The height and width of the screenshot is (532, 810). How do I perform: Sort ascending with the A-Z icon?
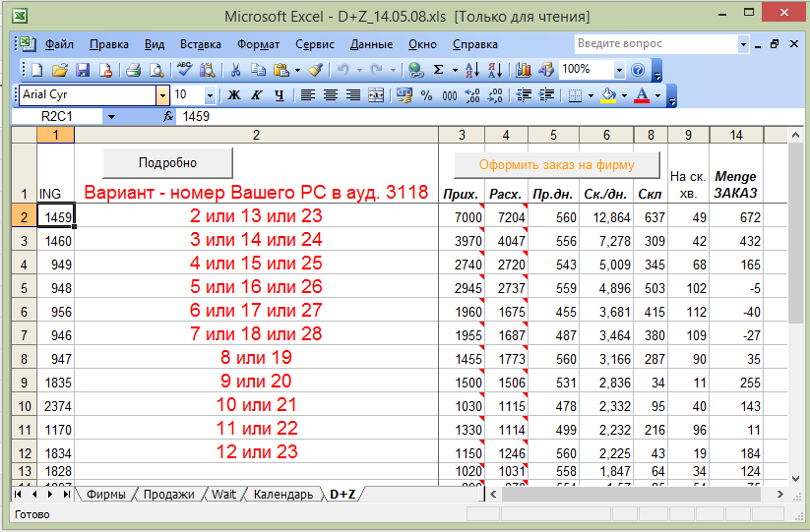point(471,71)
